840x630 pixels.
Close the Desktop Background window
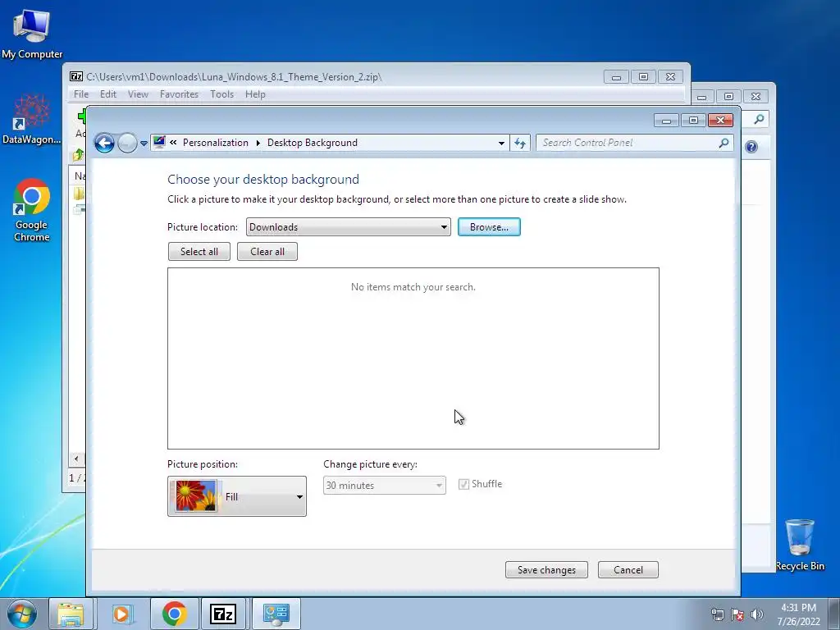click(x=720, y=120)
